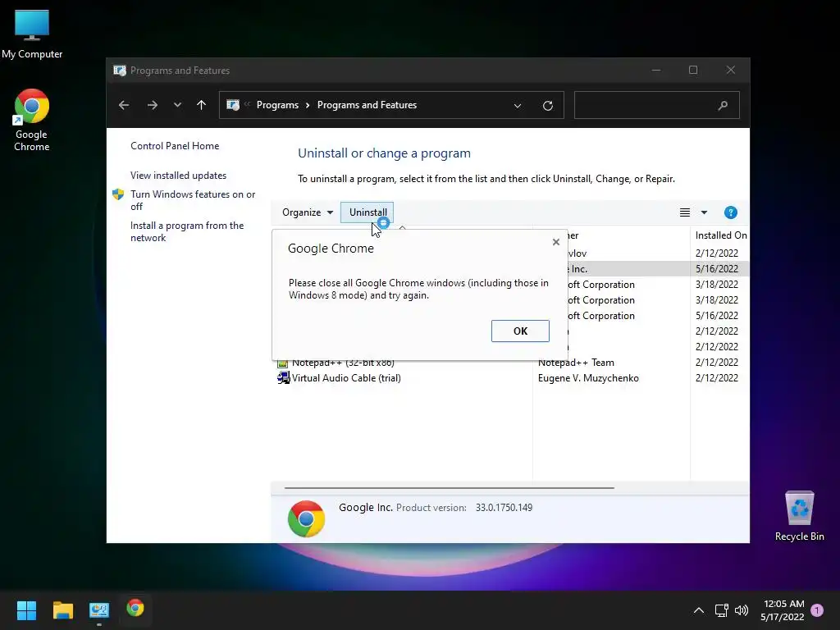Go back with the back arrow

pyautogui.click(x=124, y=105)
